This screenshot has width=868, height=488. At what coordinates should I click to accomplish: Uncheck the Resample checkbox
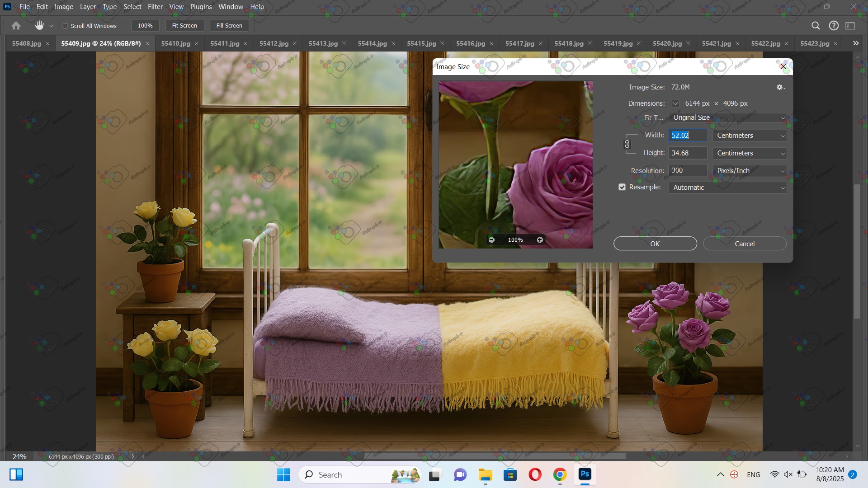[622, 187]
